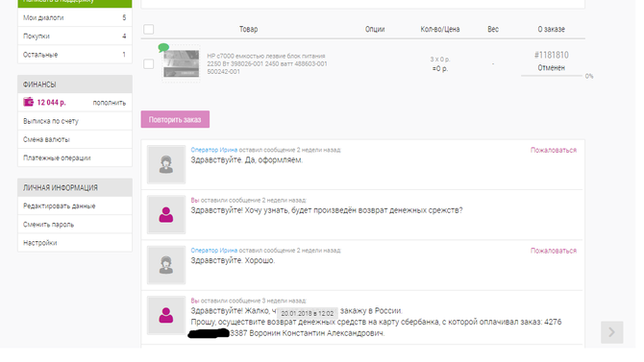Click Пожаловаться on the 'Да, оформляем' message
Viewport: 644px width, 362px height.
(x=554, y=150)
